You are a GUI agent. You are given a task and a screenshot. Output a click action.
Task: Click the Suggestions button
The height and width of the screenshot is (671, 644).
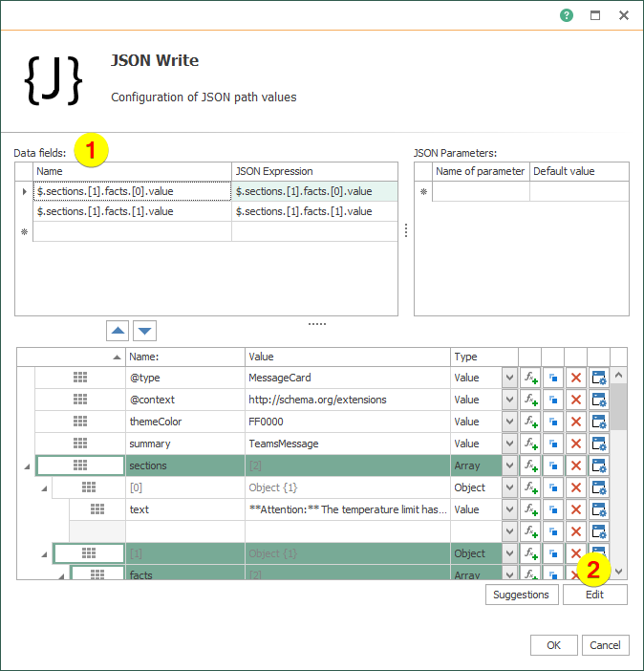pos(521,595)
